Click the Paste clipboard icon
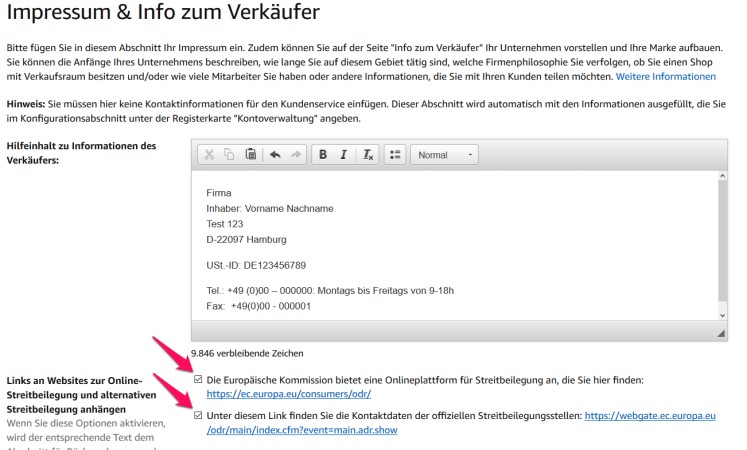Image resolution: width=747 pixels, height=450 pixels. click(x=251, y=154)
